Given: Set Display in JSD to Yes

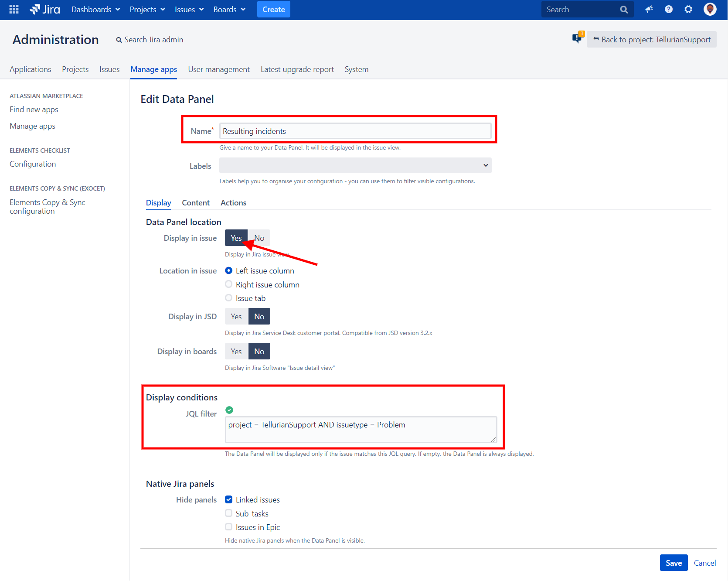Looking at the screenshot, I should pyautogui.click(x=236, y=317).
